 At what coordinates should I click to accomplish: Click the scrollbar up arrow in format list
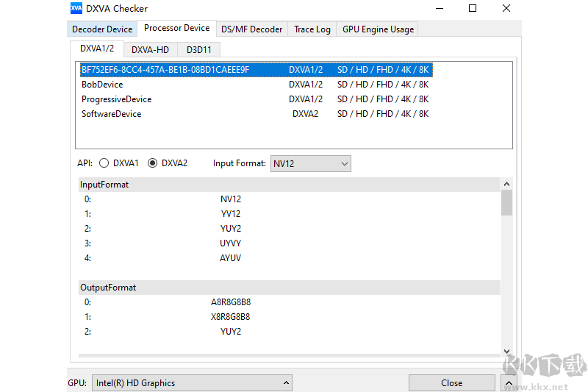[x=506, y=184]
